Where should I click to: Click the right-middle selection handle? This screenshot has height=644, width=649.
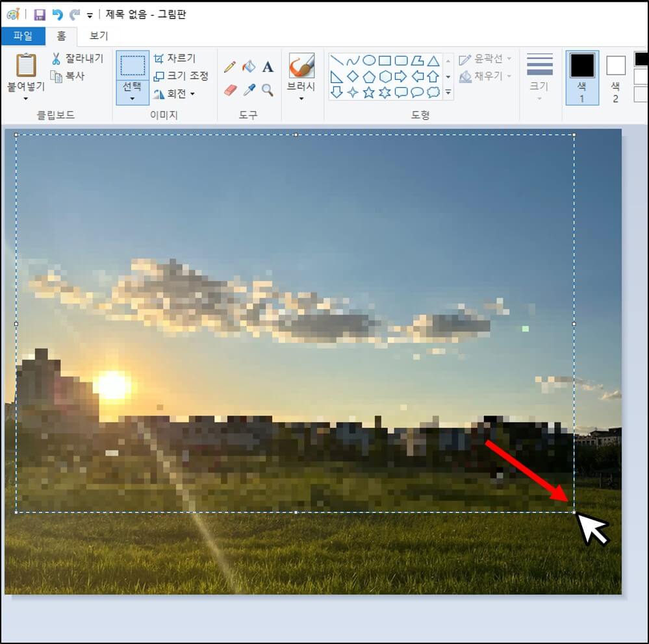tap(574, 324)
